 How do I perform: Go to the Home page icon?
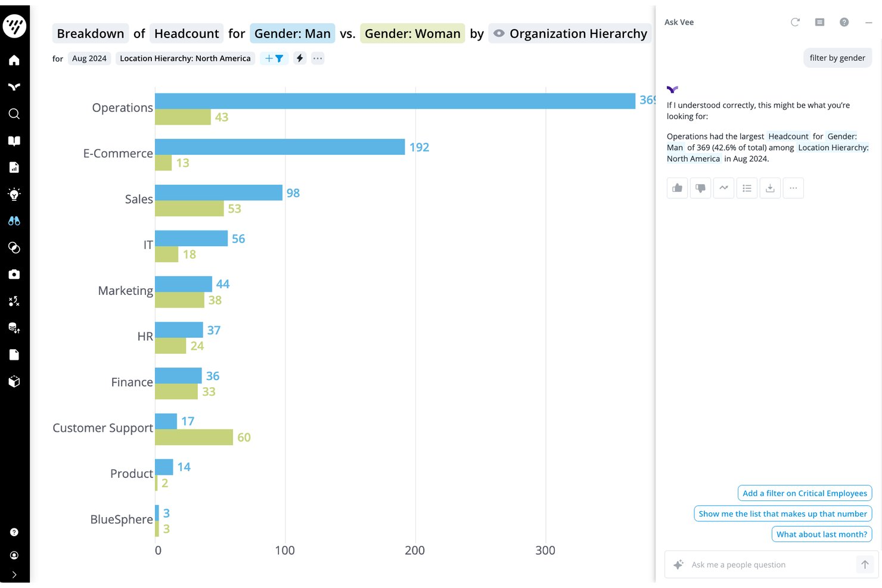tap(14, 60)
